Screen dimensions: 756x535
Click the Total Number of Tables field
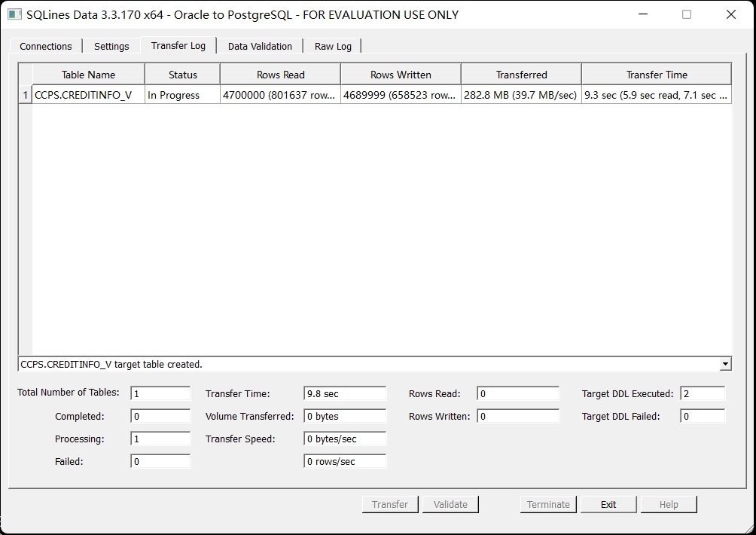pyautogui.click(x=160, y=393)
